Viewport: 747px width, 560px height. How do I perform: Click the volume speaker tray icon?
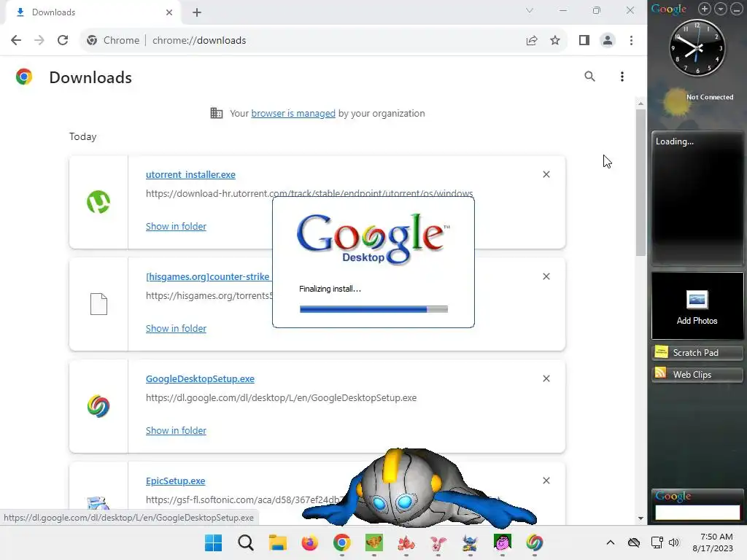tap(673, 542)
